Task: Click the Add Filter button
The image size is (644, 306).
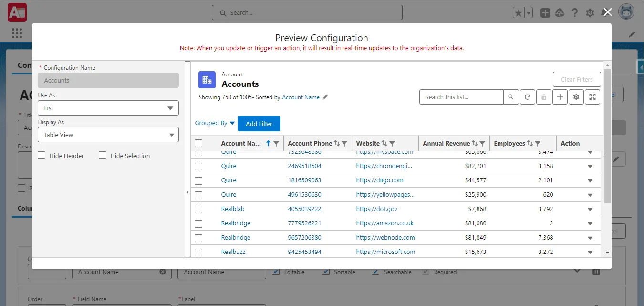Action: click(x=259, y=123)
